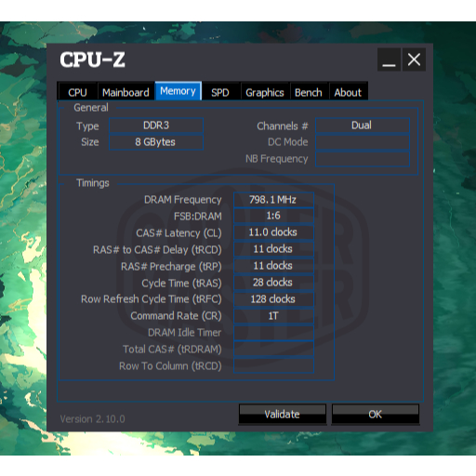Viewport: 476px width, 476px height.
Task: Select the Memory tab
Action: (178, 90)
